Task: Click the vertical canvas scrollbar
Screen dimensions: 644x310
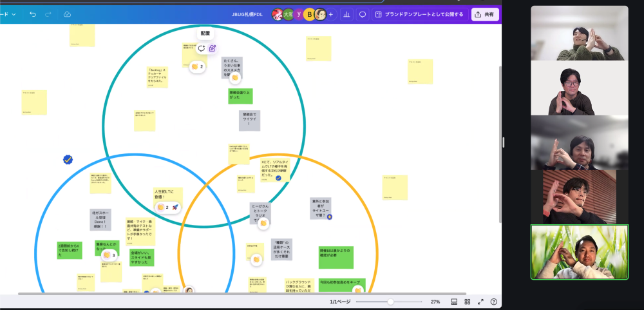Action: (x=500, y=144)
